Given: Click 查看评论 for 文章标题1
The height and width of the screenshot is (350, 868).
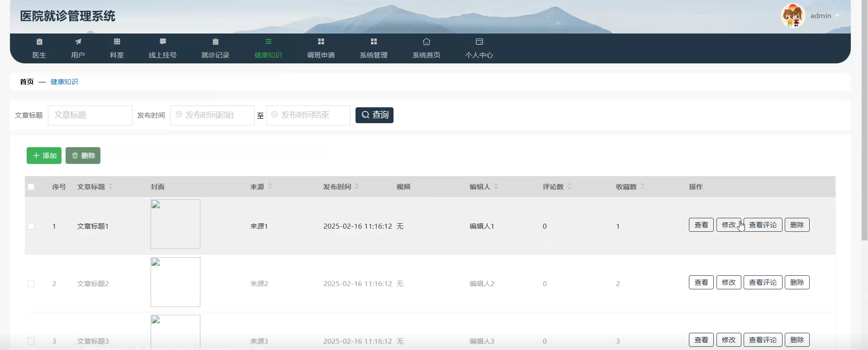Looking at the screenshot, I should point(763,225).
